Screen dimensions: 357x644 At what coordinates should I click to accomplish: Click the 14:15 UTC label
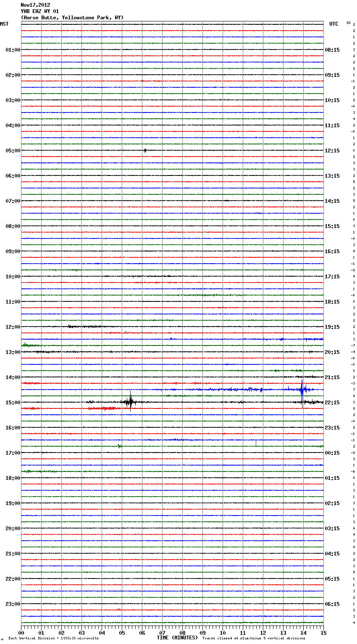[332, 201]
